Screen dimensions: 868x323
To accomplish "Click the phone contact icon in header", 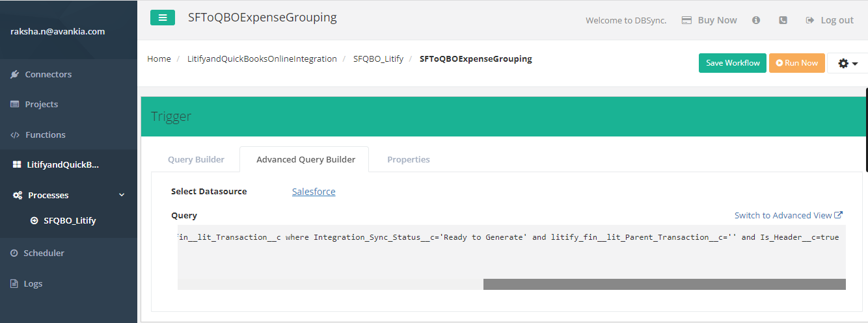I will pos(783,20).
